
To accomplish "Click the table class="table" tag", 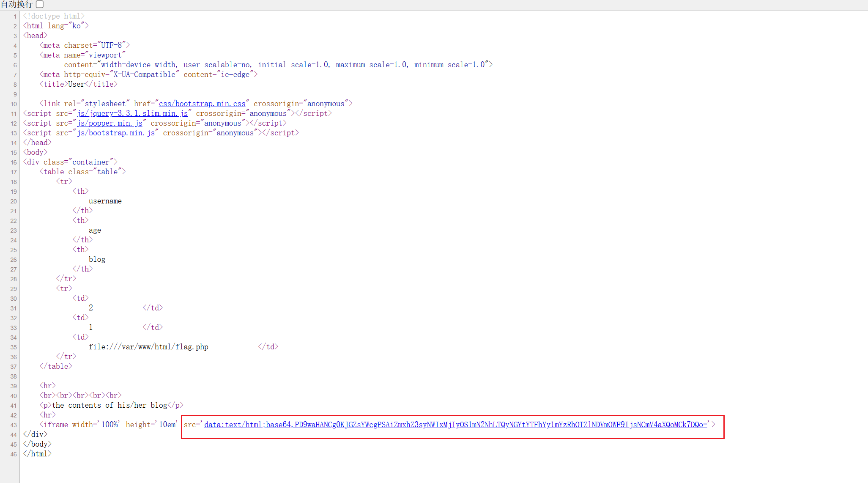I will point(82,172).
